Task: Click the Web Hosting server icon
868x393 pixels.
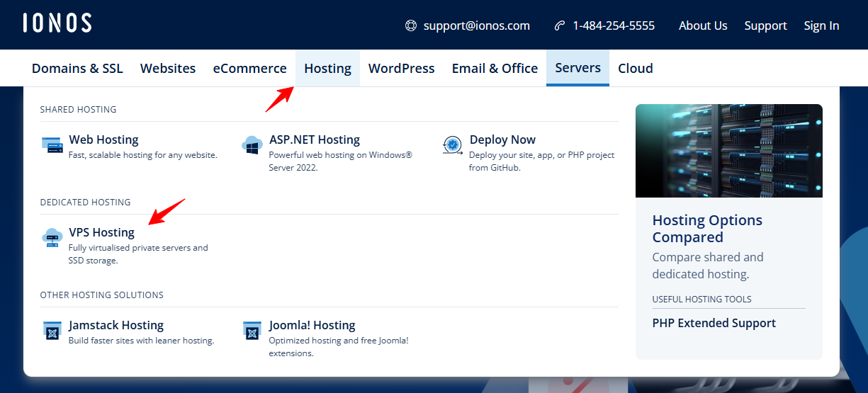Action: click(52, 145)
